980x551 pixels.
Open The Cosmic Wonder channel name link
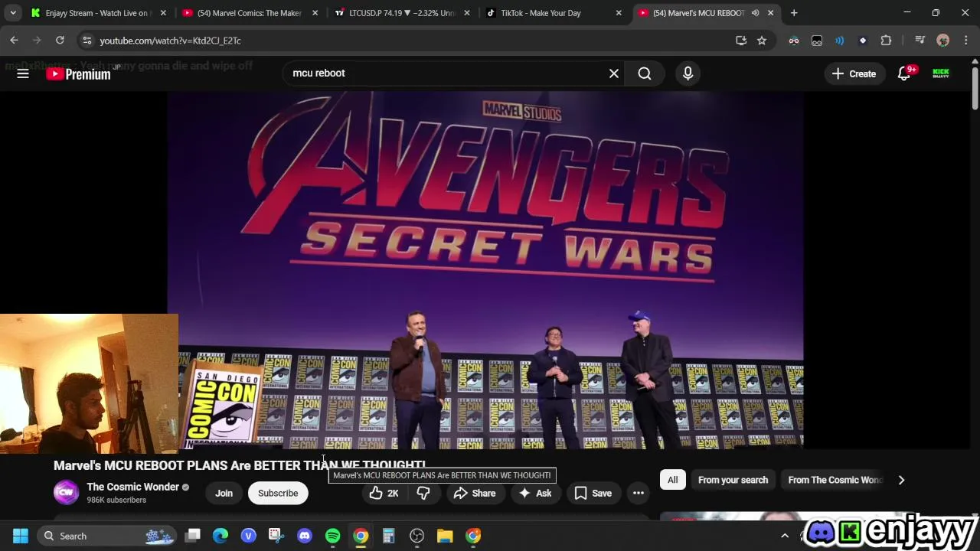point(132,487)
